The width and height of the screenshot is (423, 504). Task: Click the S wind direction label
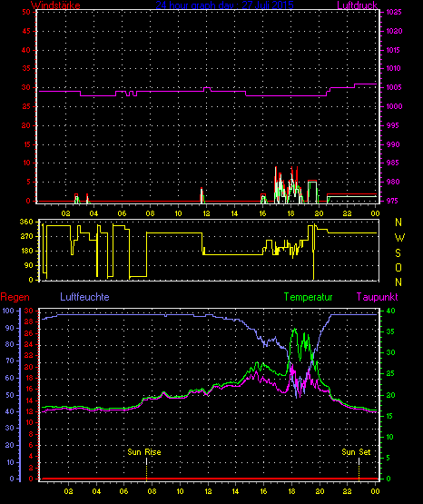point(398,253)
